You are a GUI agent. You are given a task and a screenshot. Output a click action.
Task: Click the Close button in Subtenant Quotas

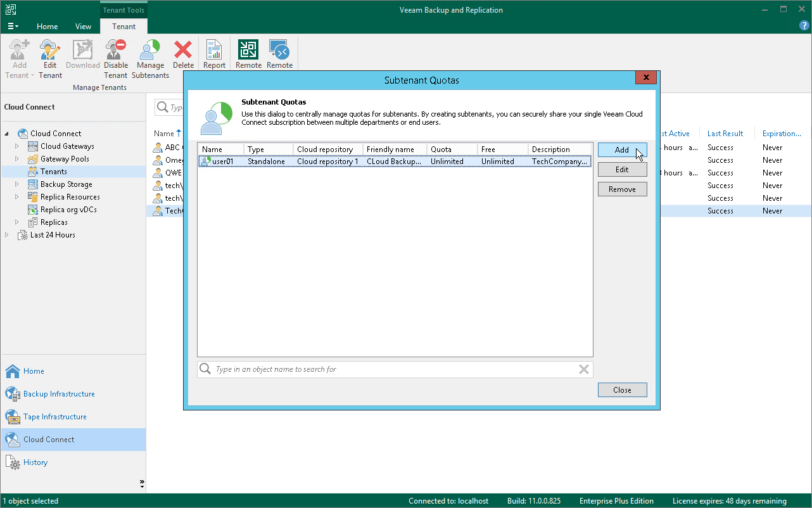tap(622, 390)
